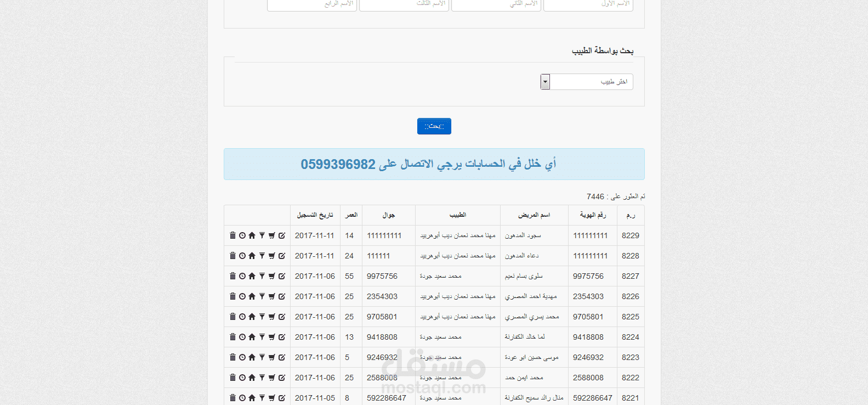The width and height of the screenshot is (868, 405).
Task: Open the cart icon for record 8229
Action: [272, 235]
